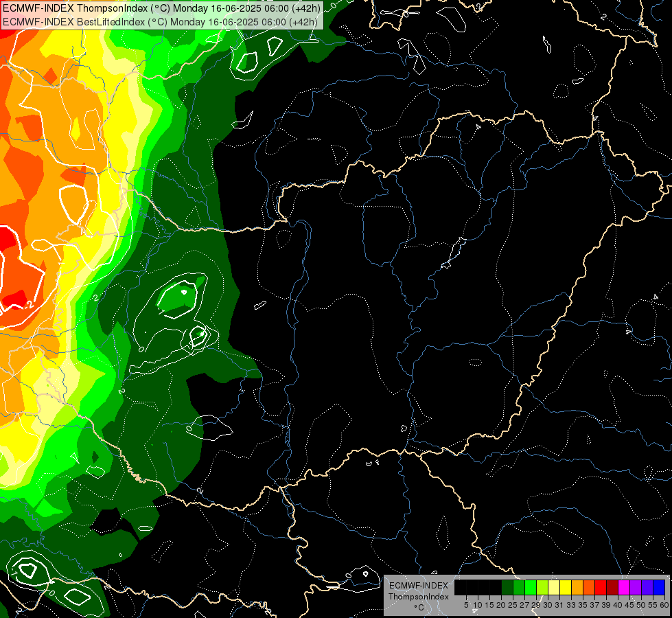Select the purple 45–50 legend swatch
This screenshot has height=618, width=672.
(636, 587)
